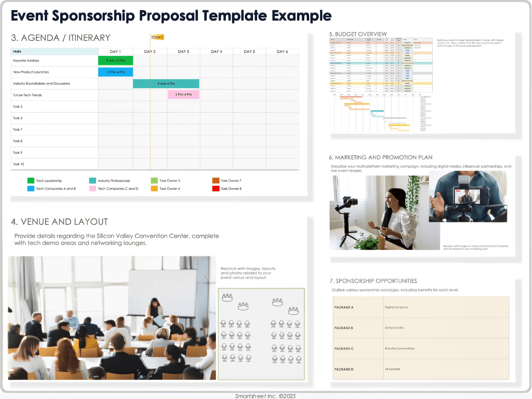This screenshot has width=532, height=399.
Task: Open the budget Gantt chart thumbnail
Action: tap(382, 113)
